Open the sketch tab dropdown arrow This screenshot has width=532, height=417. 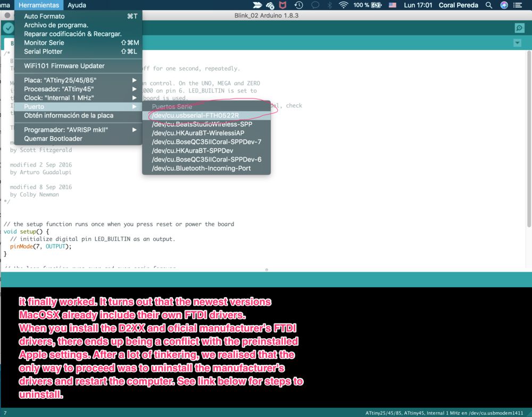[517, 43]
